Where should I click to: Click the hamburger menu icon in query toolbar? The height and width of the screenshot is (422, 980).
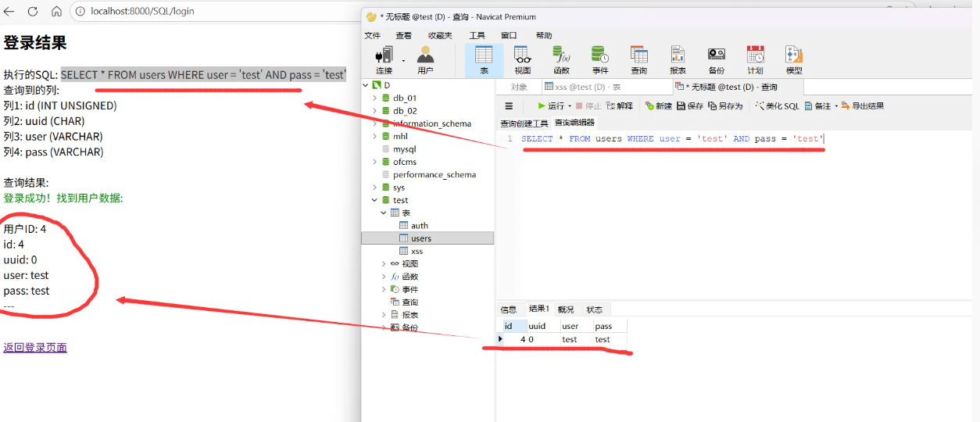[509, 105]
